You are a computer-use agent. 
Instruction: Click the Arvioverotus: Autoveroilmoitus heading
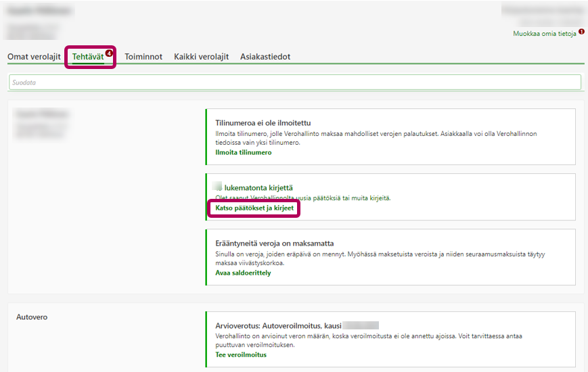click(x=277, y=325)
